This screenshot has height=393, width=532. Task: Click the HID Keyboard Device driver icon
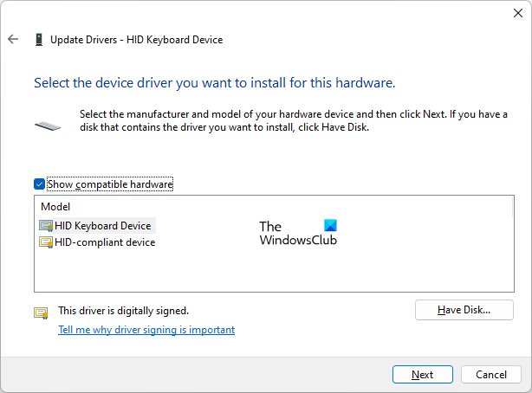(x=46, y=226)
